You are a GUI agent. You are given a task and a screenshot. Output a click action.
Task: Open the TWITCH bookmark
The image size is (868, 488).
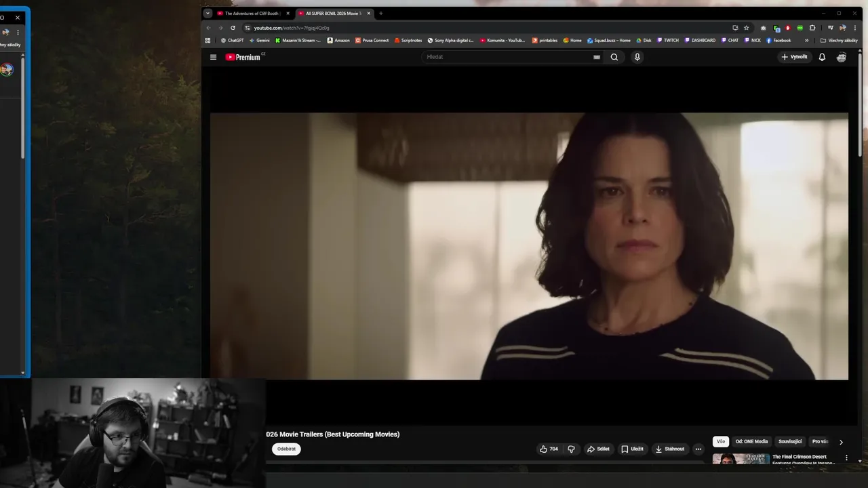pyautogui.click(x=668, y=40)
